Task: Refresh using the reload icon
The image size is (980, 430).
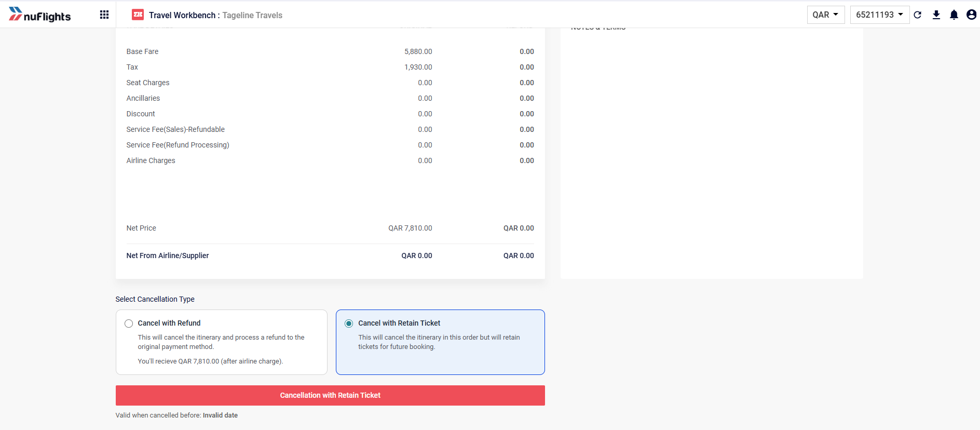Action: coord(918,15)
